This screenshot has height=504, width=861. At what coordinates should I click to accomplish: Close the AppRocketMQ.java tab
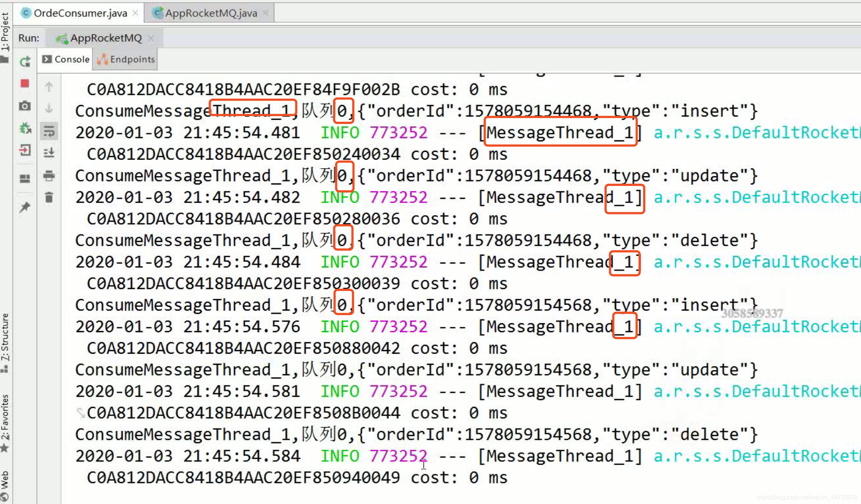tap(266, 13)
